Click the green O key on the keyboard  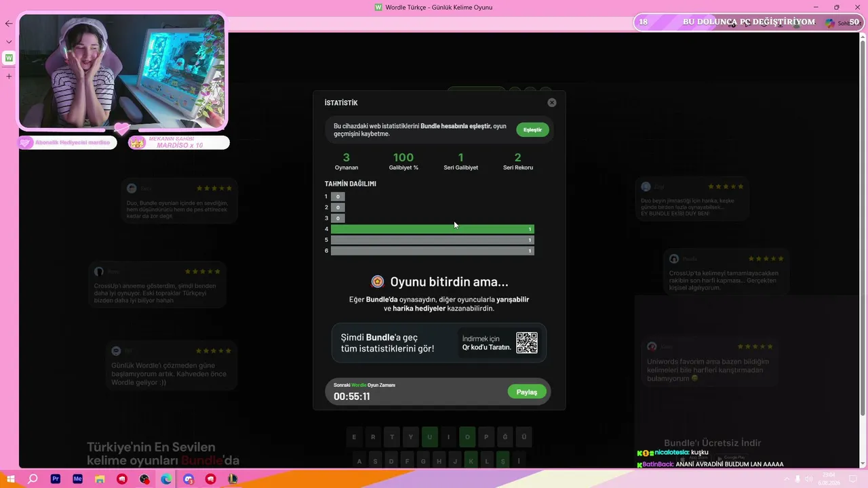[x=467, y=437]
